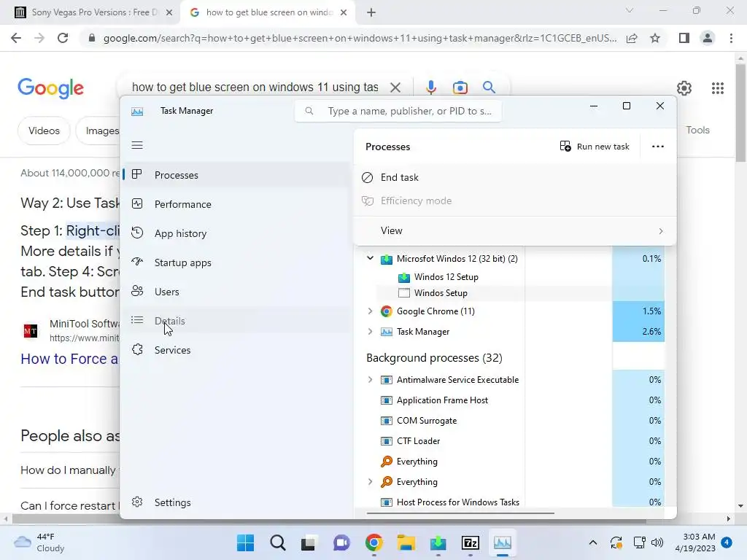The height and width of the screenshot is (560, 747).
Task: Select Host Process for Windows Tasks
Action: pyautogui.click(x=458, y=502)
